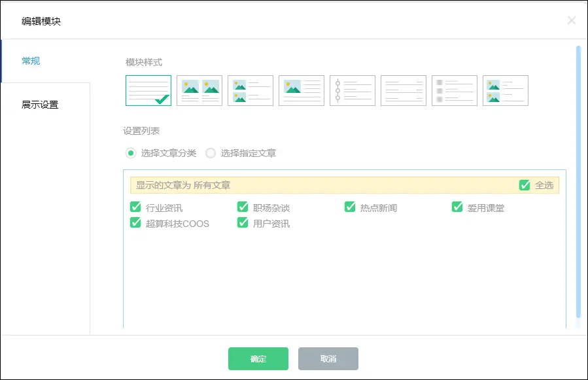Select the two-column text list style
The height and width of the screenshot is (380, 588).
click(404, 90)
